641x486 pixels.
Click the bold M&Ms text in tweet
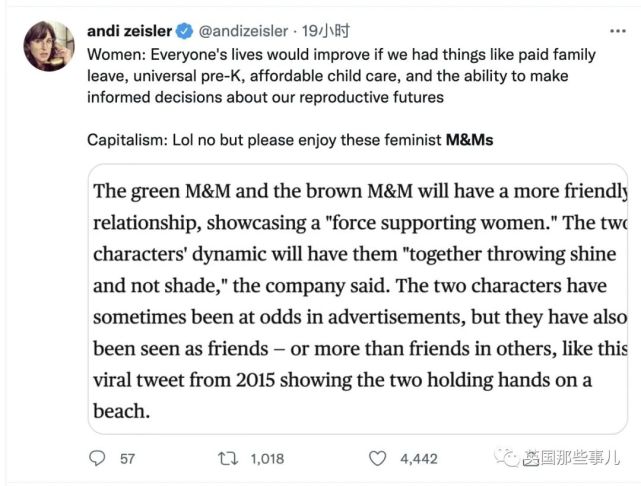(468, 140)
